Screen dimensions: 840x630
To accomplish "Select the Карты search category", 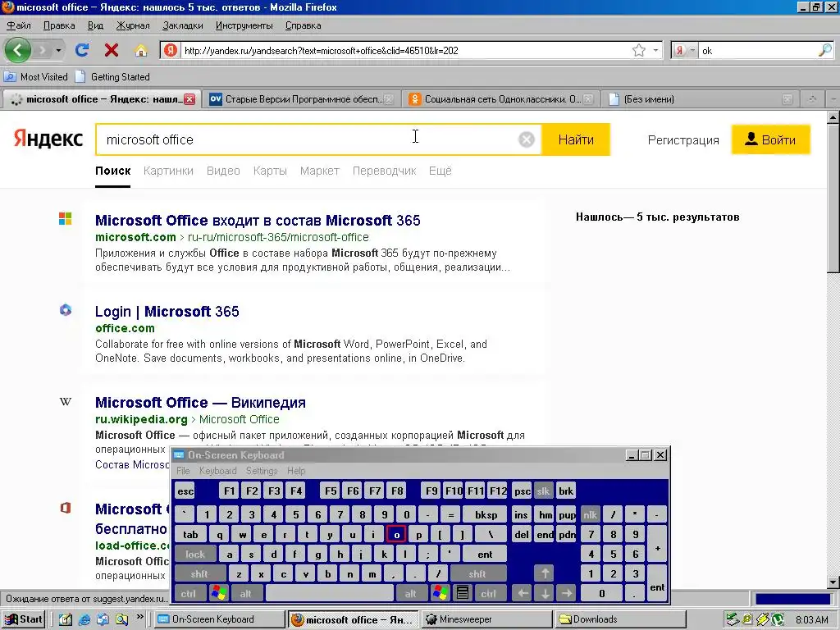I will tap(270, 171).
